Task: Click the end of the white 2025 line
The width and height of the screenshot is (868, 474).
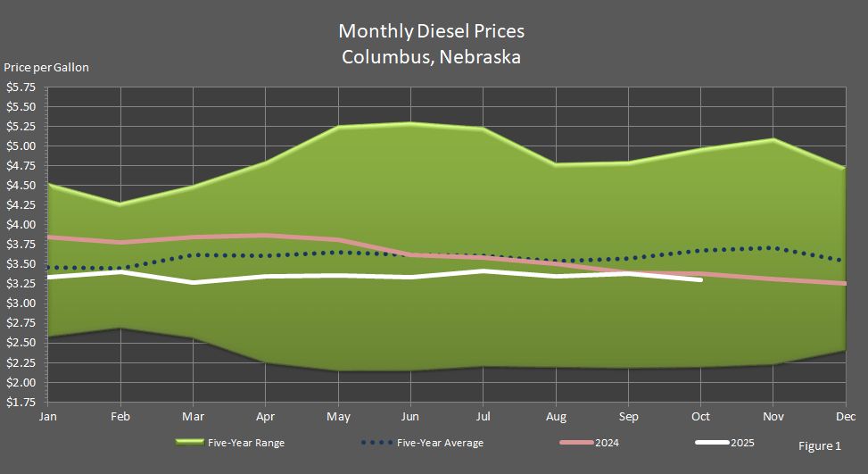Action: click(x=701, y=279)
